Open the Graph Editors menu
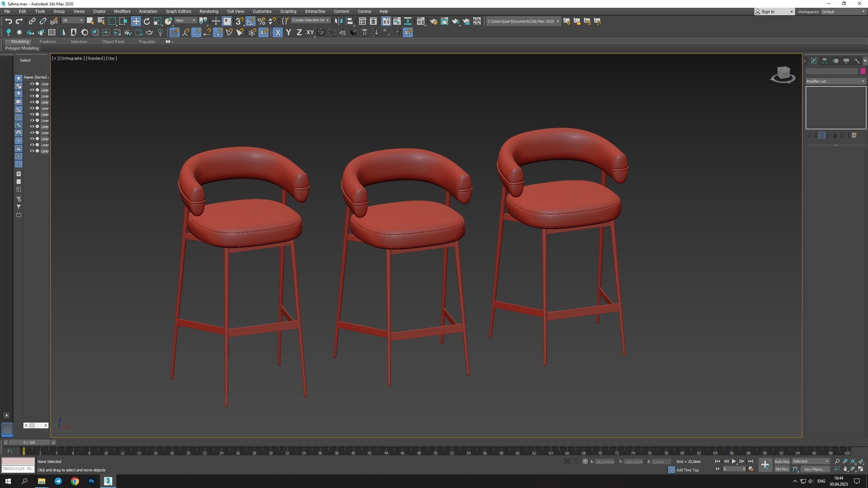Image resolution: width=868 pixels, height=488 pixels. click(x=178, y=11)
